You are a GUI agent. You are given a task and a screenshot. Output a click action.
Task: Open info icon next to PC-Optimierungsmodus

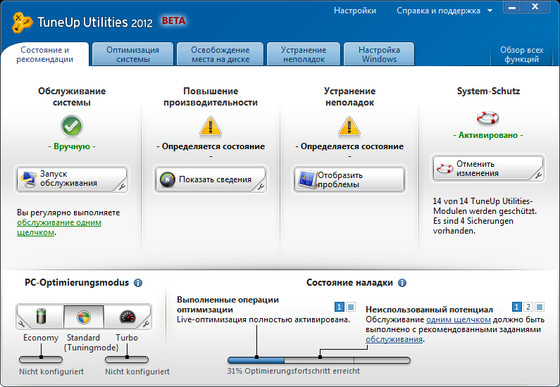(x=138, y=283)
